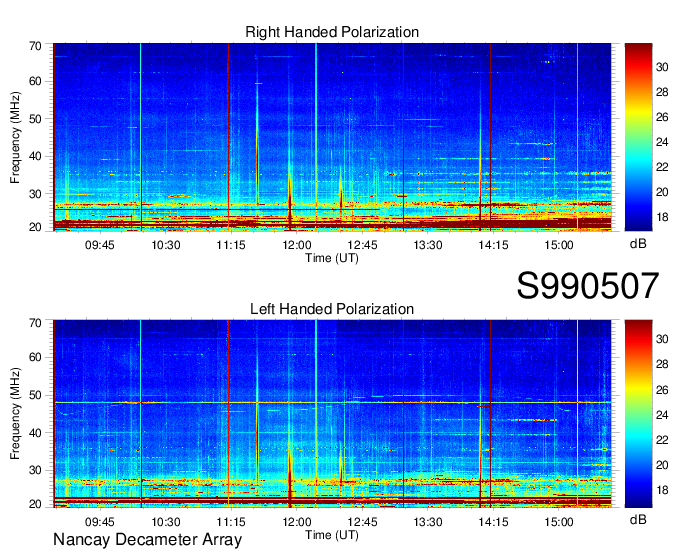This screenshot has height=552, width=680.
Task: Click the 'Right Handed Polarization' title
Action: (332, 32)
